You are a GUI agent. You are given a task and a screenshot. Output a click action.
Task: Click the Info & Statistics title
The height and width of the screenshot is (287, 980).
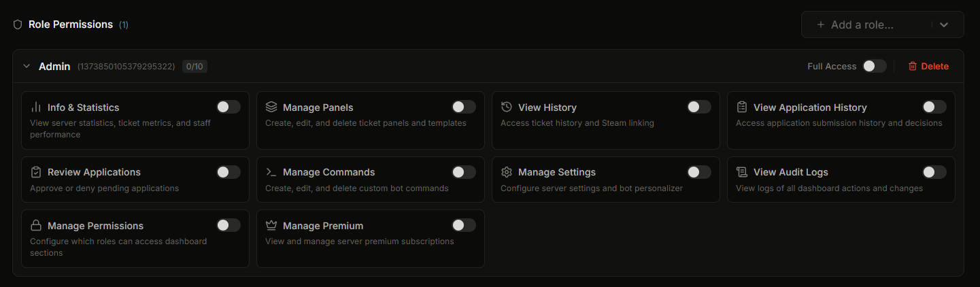tap(83, 107)
